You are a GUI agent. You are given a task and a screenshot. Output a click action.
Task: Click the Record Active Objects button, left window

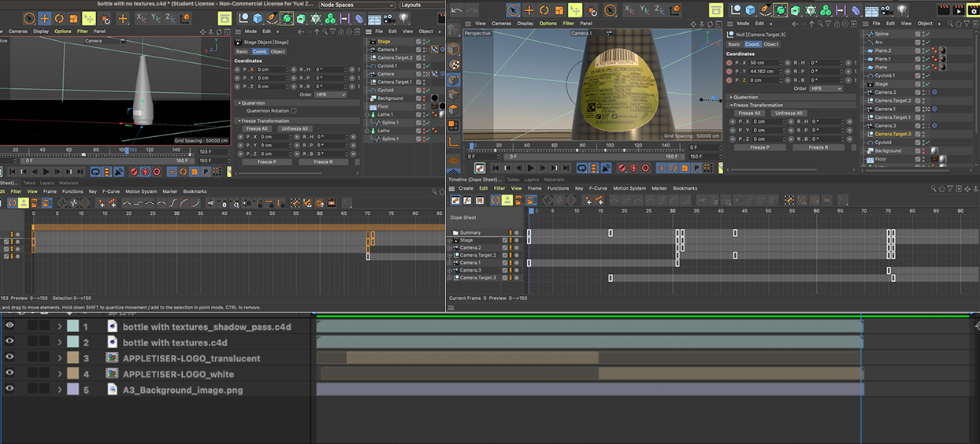coord(133,172)
